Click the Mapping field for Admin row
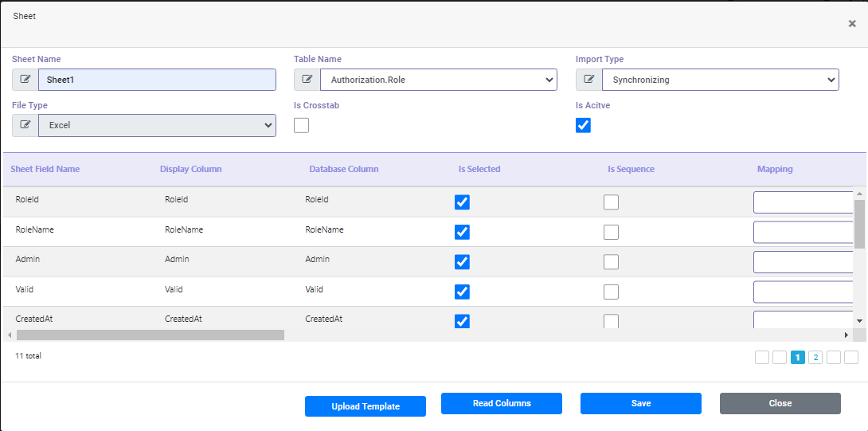 click(803, 262)
